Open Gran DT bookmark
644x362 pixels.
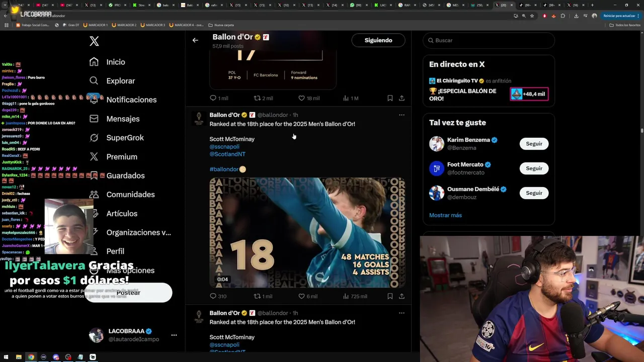pyautogui.click(x=71, y=25)
